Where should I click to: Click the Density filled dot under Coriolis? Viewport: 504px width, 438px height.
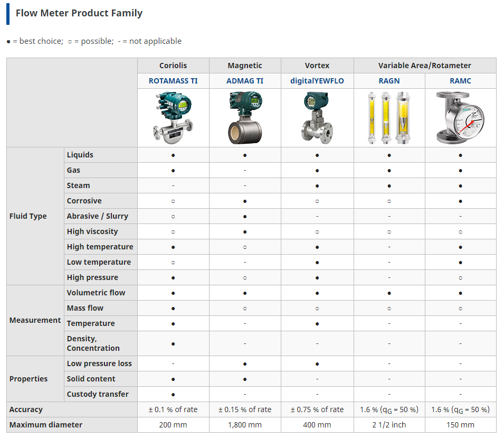tap(173, 344)
